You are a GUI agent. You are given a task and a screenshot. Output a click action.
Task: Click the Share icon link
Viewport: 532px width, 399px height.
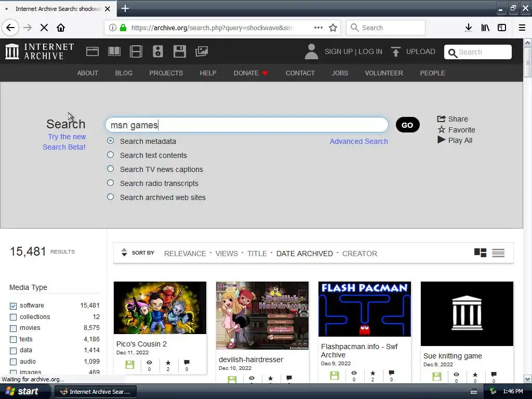coord(453,119)
